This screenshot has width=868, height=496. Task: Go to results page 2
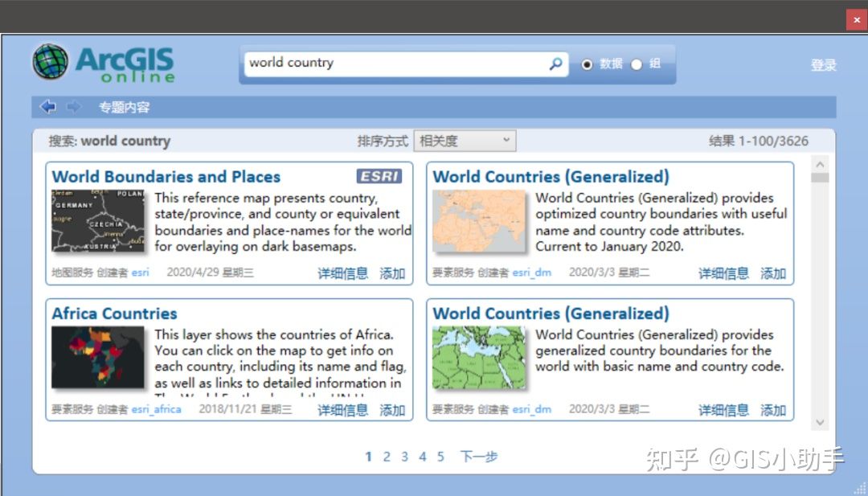pyautogui.click(x=387, y=457)
